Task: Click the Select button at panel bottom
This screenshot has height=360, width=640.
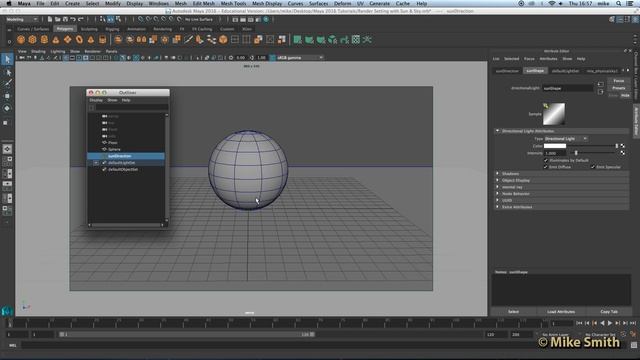Action: point(513,311)
